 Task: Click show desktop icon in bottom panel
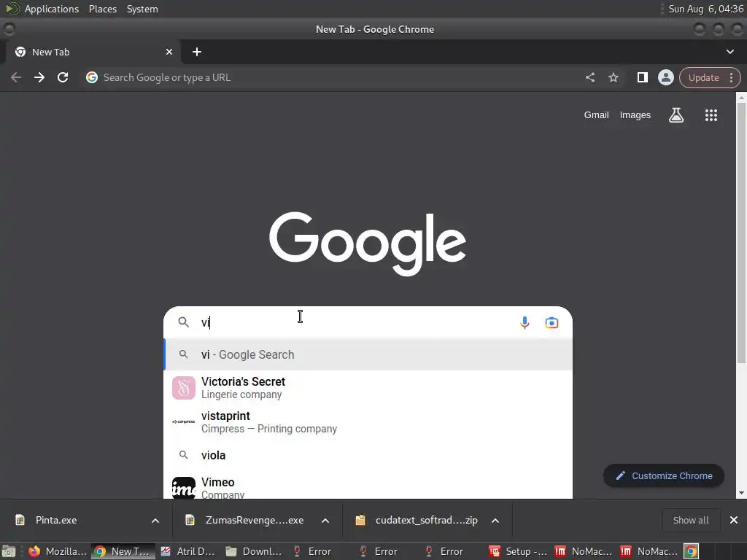coord(8,551)
